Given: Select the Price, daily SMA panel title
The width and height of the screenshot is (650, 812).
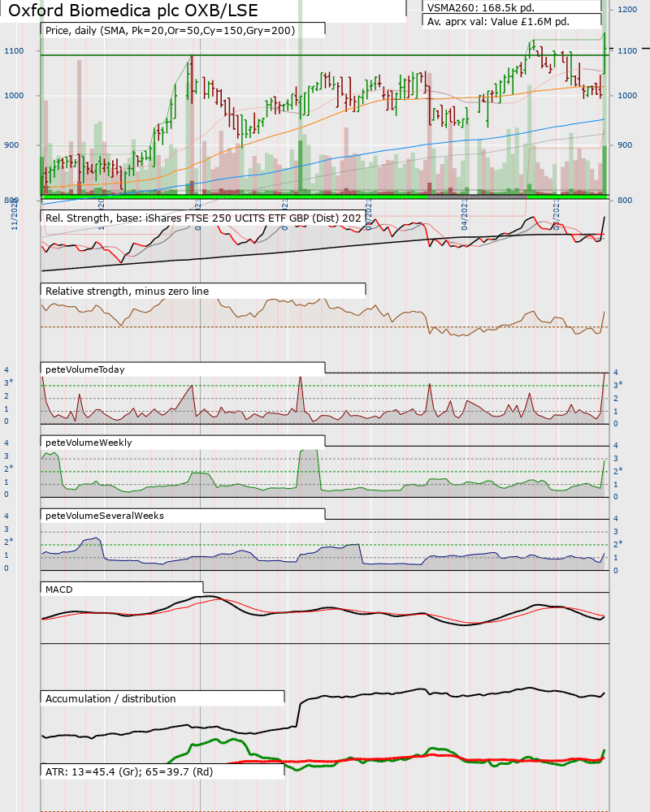Looking at the screenshot, I should point(170,31).
